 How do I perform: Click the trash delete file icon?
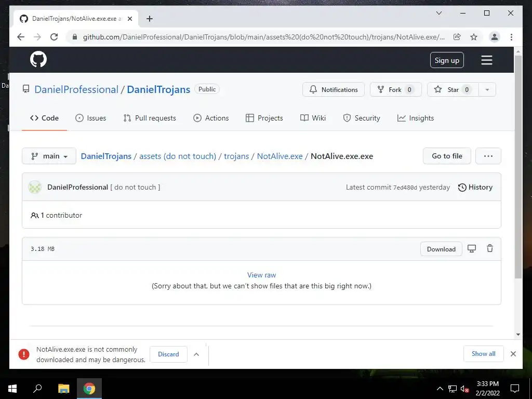click(490, 248)
